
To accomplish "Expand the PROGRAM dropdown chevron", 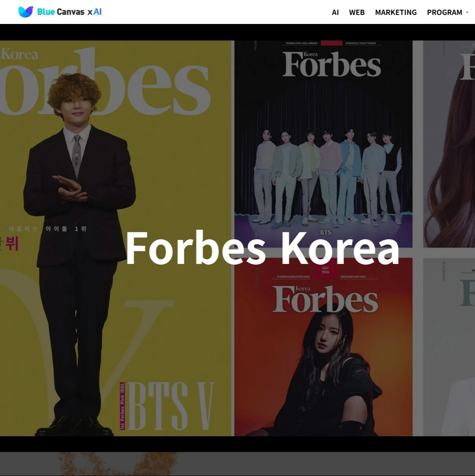I will click(x=467, y=12).
